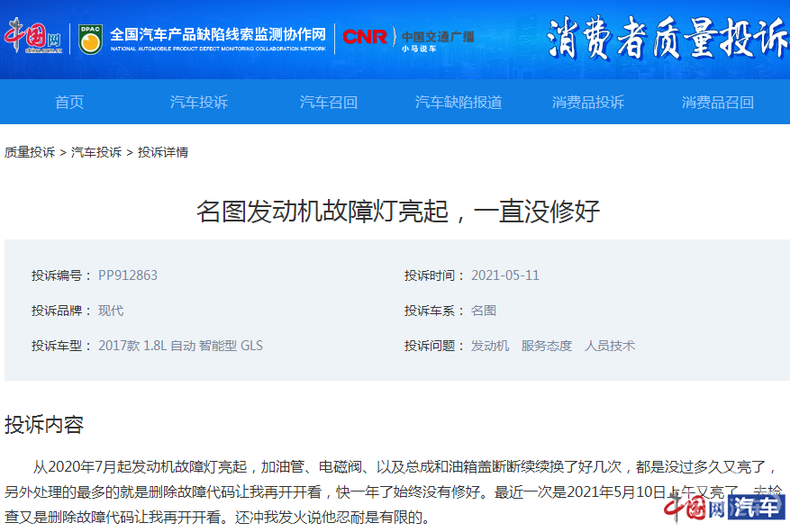Viewport: 790px width, 532px height.
Task: Open the 全国汽车产品缺陷线索监测协作网 title link
Action: coord(218,39)
